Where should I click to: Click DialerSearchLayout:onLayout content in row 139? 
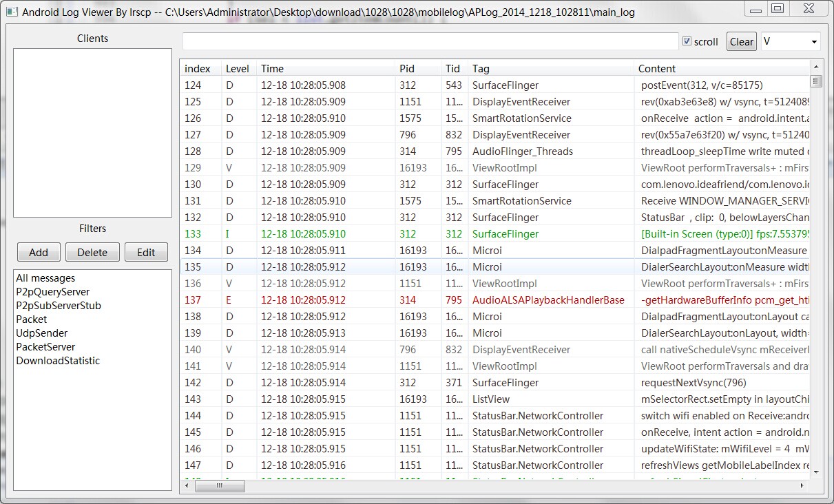725,333
